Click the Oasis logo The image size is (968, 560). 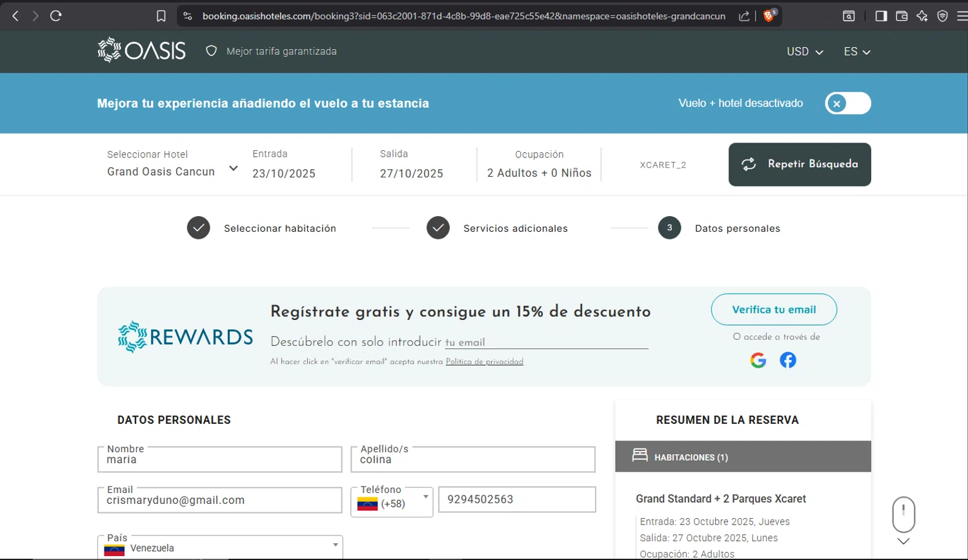pyautogui.click(x=141, y=50)
